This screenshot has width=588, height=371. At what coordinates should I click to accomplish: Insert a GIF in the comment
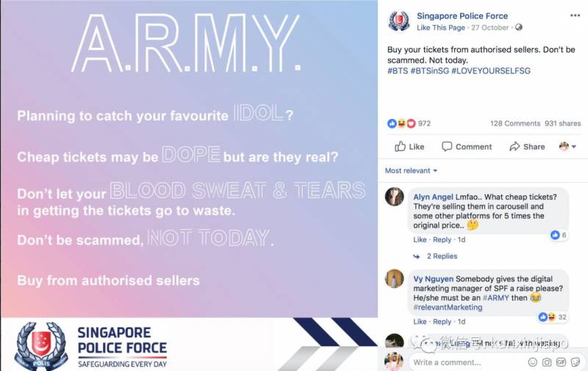click(x=561, y=361)
